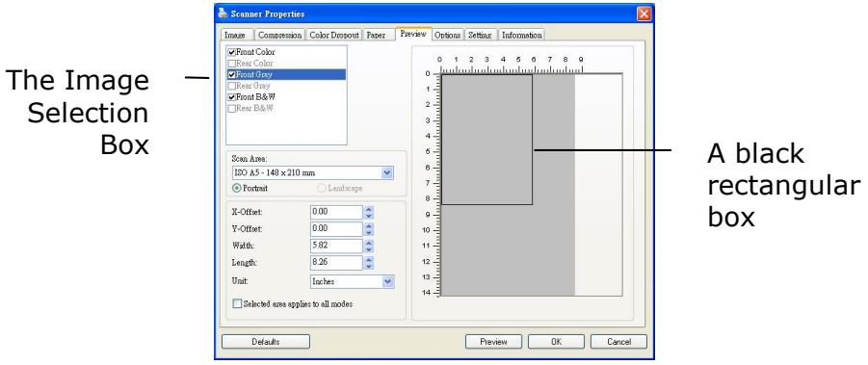The image size is (868, 365).
Task: Open the Compression tab
Action: pos(279,35)
